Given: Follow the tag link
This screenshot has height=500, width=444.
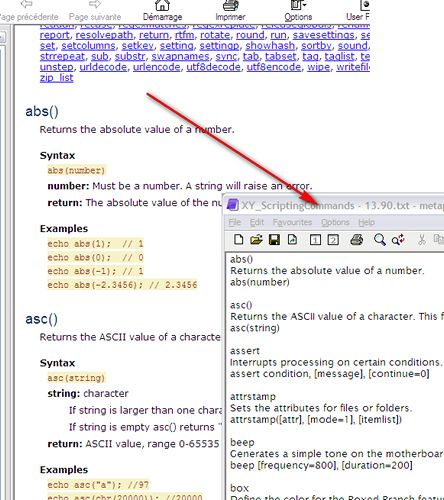Looking at the screenshot, I should click(310, 57).
